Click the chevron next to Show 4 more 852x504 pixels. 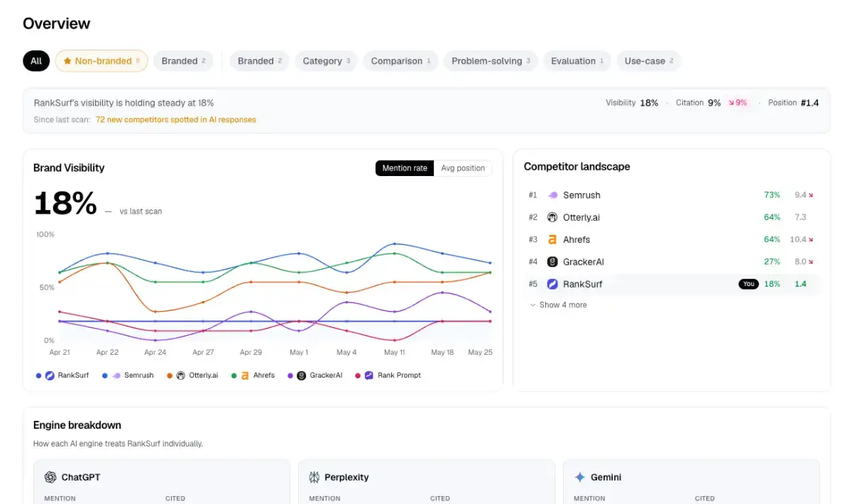[532, 305]
